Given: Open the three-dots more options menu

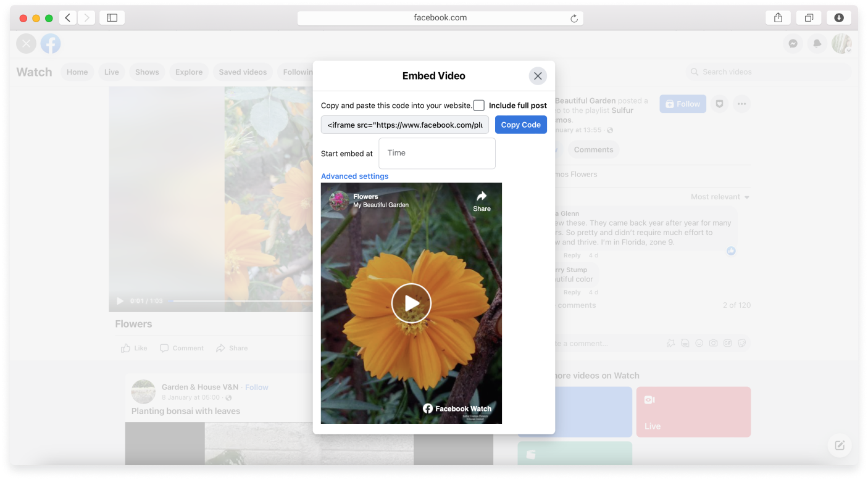Looking at the screenshot, I should pyautogui.click(x=741, y=104).
